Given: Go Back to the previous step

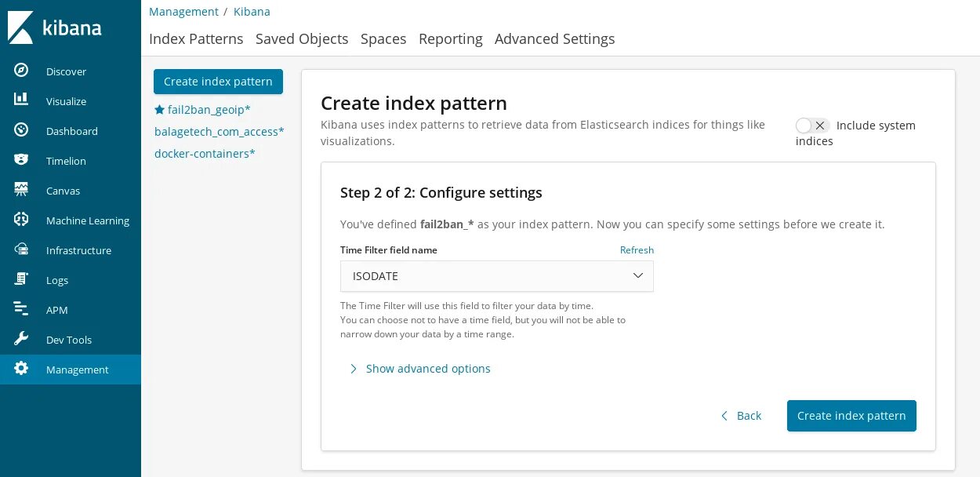Looking at the screenshot, I should 741,416.
